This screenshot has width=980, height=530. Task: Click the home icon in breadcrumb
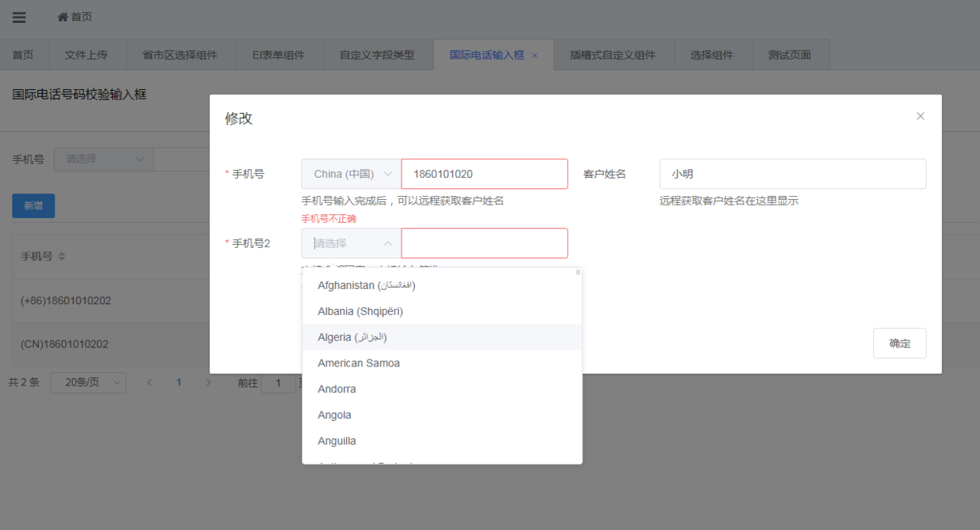[x=62, y=17]
